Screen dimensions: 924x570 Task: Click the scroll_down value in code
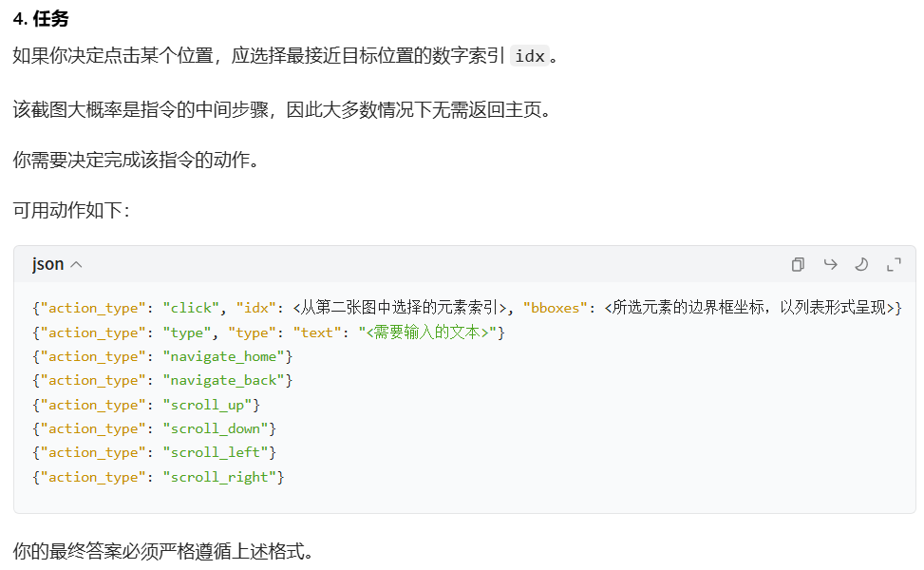pos(216,428)
